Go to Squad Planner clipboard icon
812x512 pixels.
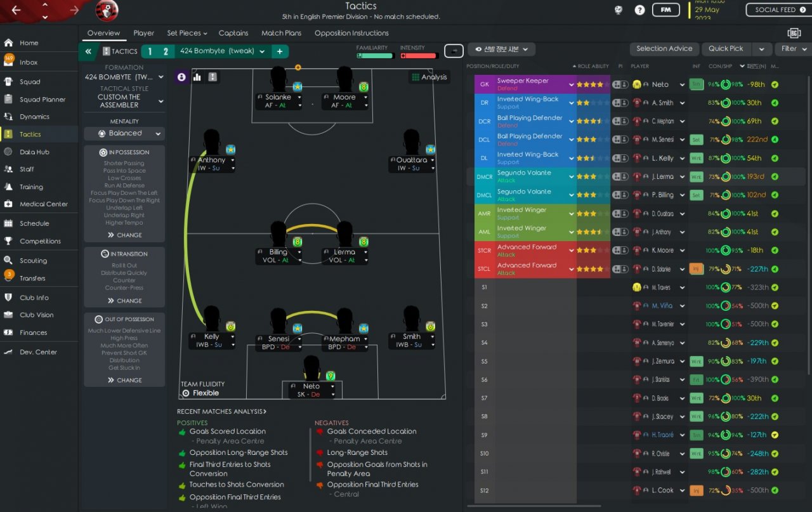point(8,100)
